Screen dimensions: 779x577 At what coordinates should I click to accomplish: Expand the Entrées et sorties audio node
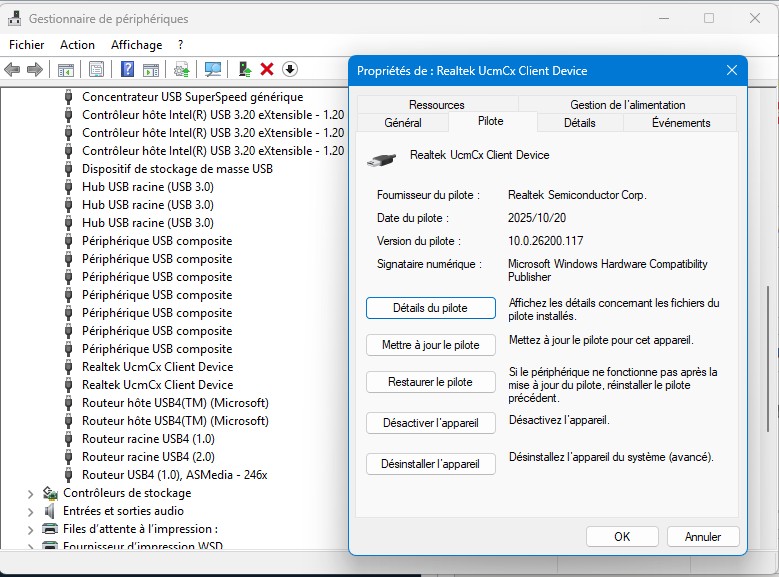pyautogui.click(x=30, y=511)
